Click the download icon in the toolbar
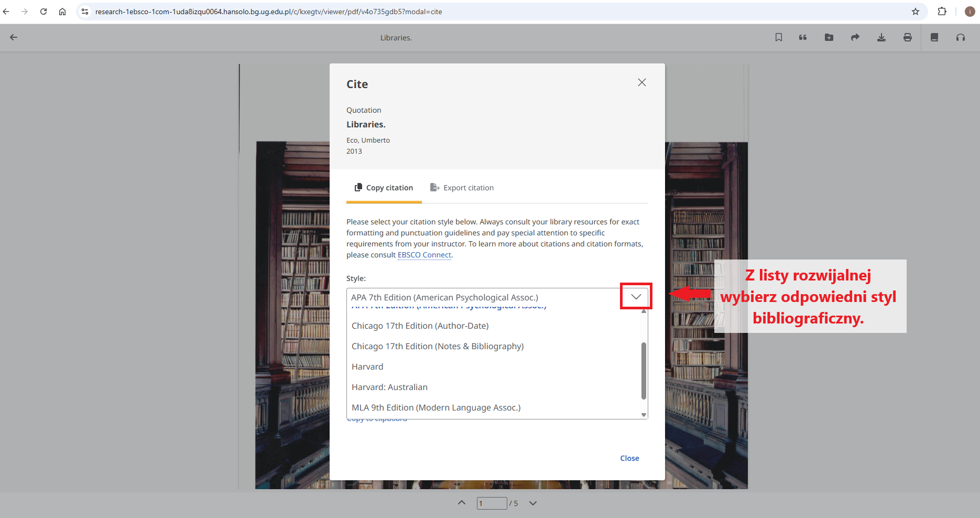 881,37
